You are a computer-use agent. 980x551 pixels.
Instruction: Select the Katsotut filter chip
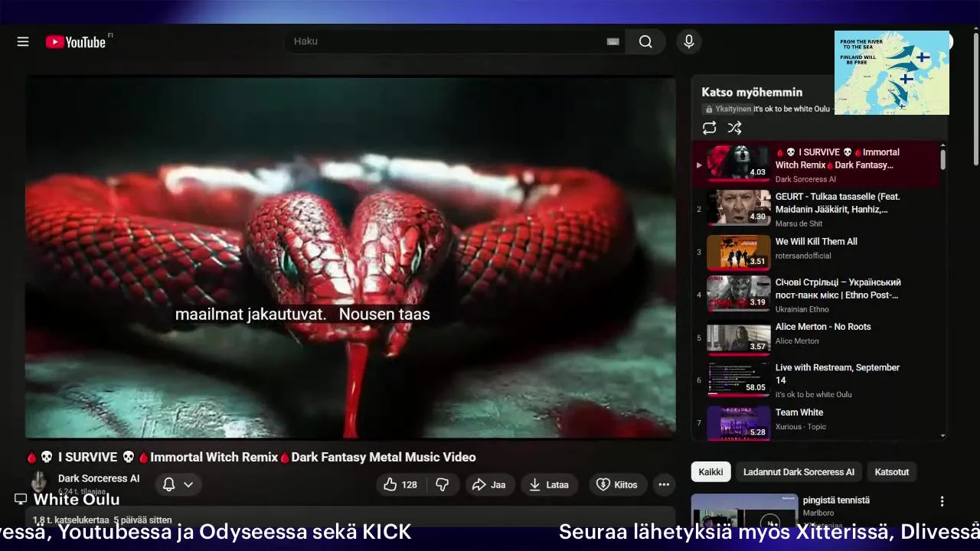coord(891,472)
